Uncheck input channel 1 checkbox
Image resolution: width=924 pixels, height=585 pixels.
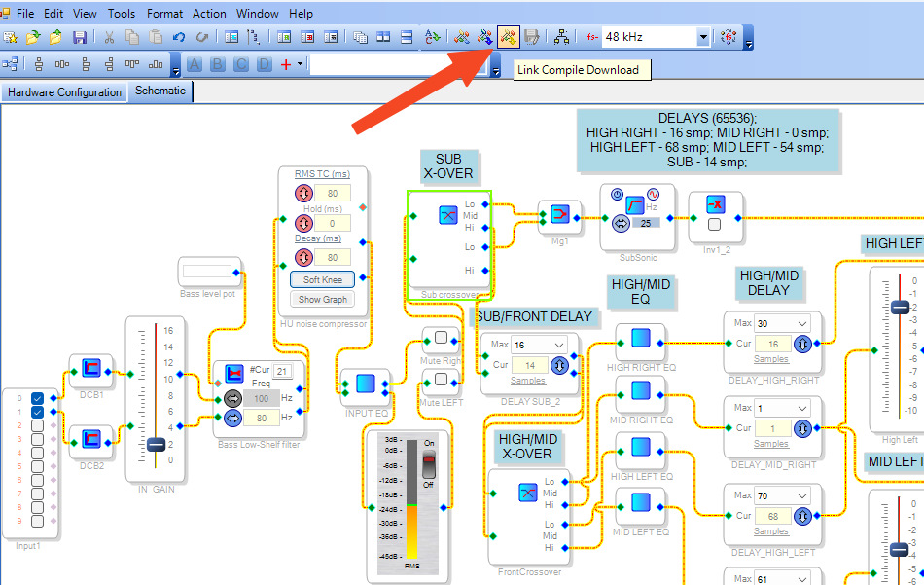click(37, 412)
